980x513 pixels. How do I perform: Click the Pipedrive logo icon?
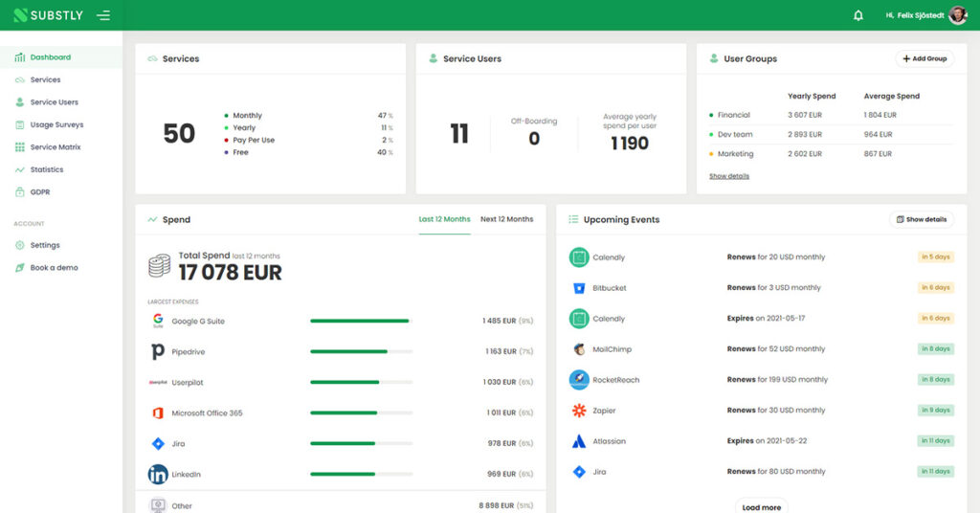pos(157,352)
